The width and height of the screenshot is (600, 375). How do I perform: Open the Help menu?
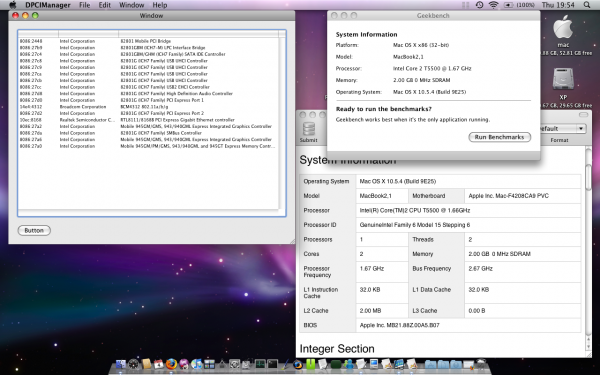tap(160, 5)
